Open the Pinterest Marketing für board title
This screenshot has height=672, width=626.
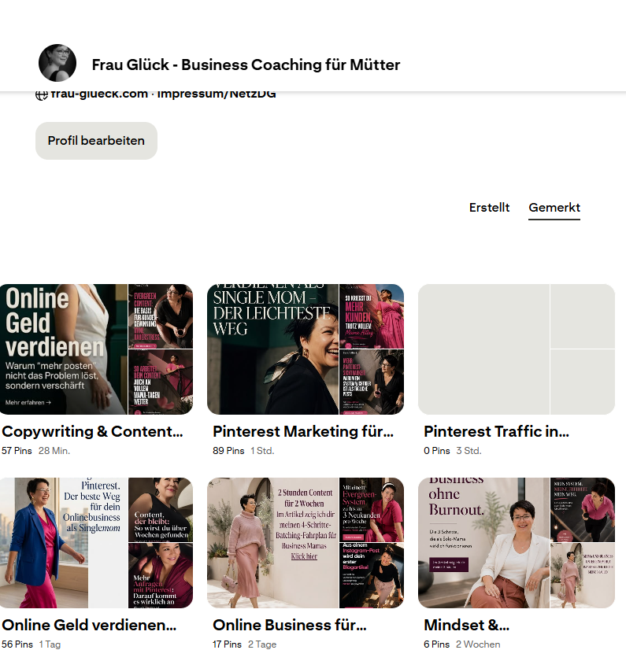tap(303, 431)
